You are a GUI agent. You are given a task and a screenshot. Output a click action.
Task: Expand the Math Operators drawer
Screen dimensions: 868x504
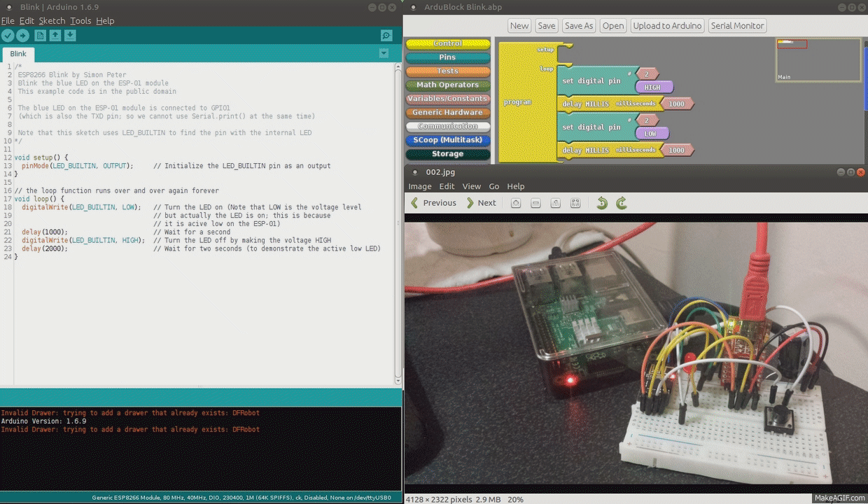click(447, 85)
